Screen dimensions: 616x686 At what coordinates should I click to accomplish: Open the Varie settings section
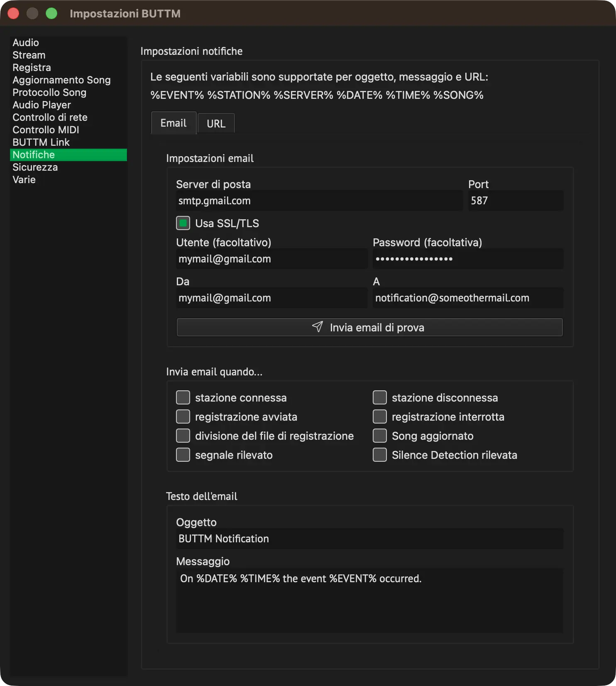(68, 180)
